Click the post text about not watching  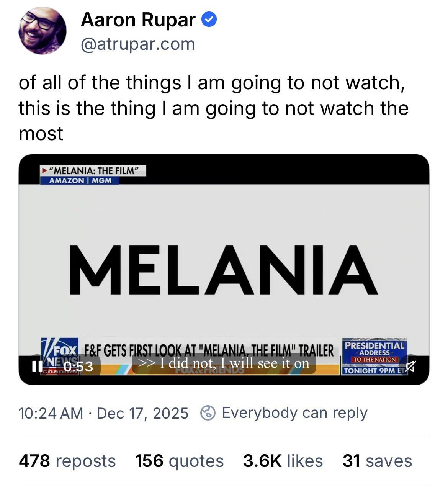coord(213,108)
